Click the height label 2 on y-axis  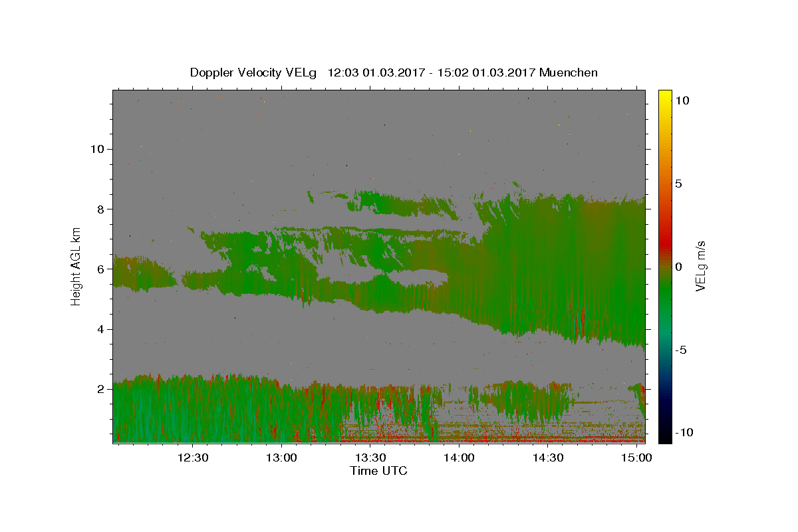pos(99,389)
